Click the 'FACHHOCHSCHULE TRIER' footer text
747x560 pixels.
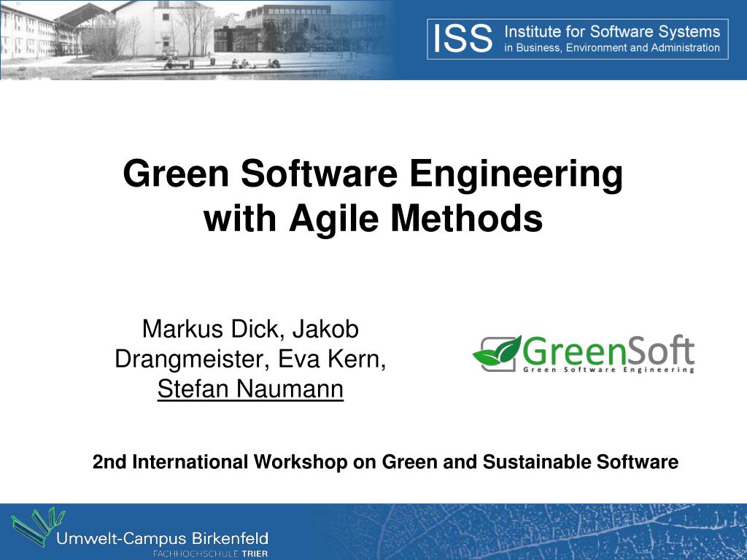click(x=210, y=554)
